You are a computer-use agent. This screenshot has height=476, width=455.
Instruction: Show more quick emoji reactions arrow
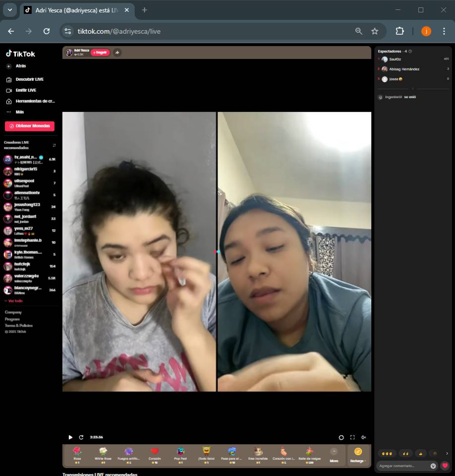click(447, 453)
